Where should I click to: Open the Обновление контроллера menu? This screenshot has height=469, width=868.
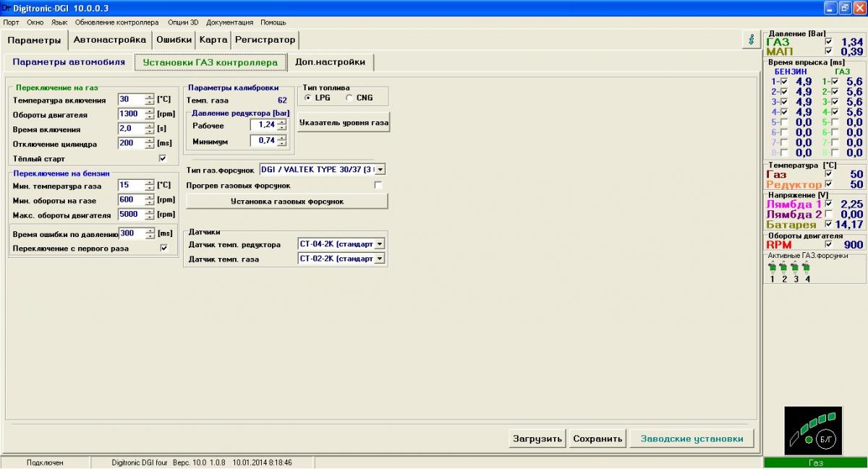coord(116,22)
